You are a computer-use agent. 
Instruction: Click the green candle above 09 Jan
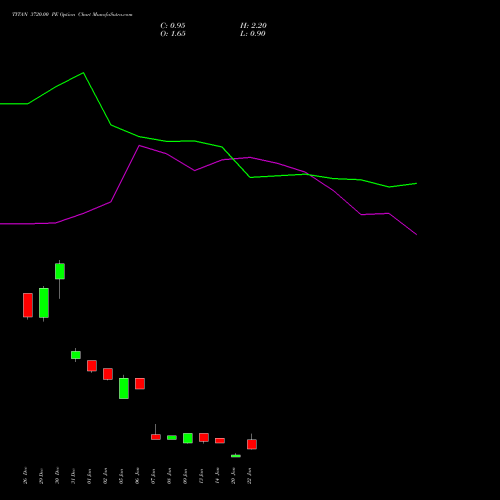coord(188,438)
